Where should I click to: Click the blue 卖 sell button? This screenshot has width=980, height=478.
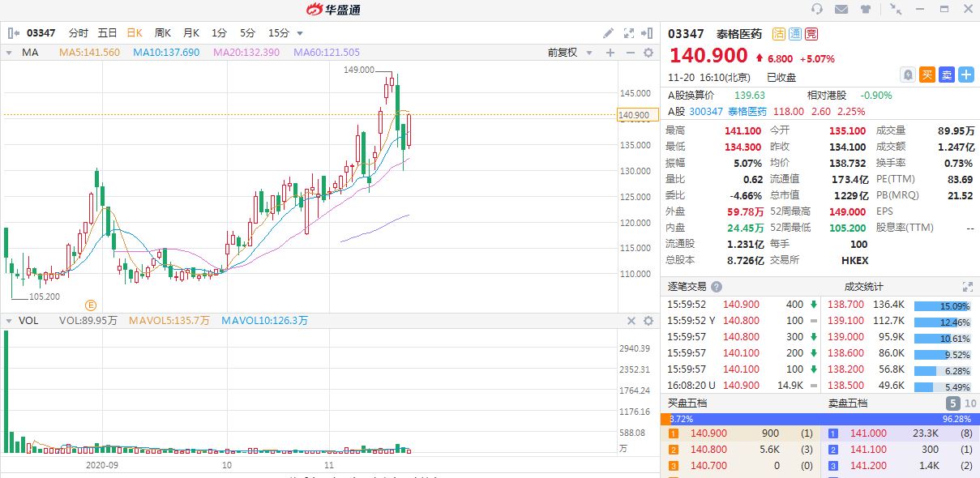point(947,75)
